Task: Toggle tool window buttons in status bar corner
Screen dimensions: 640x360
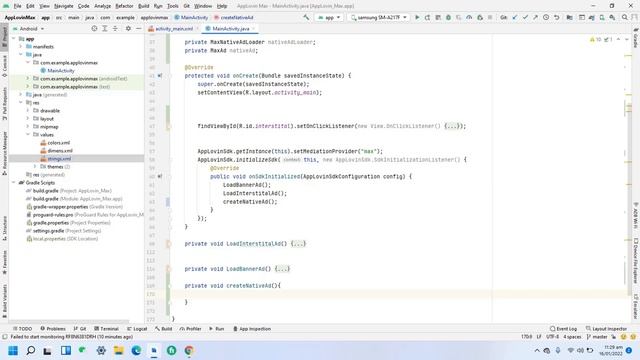Action: [x=4, y=337]
